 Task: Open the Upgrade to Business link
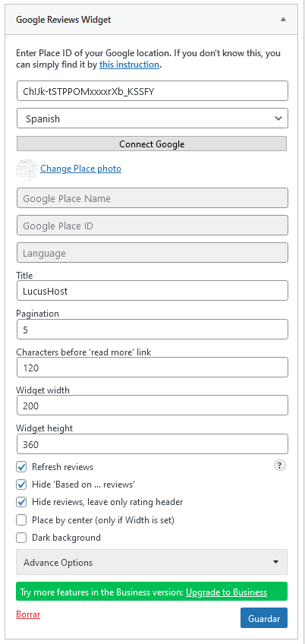(x=226, y=592)
